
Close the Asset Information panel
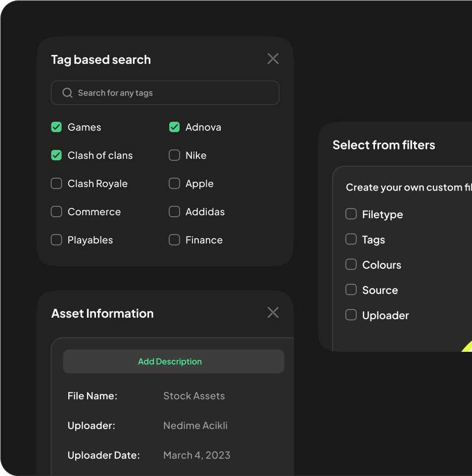[273, 312]
